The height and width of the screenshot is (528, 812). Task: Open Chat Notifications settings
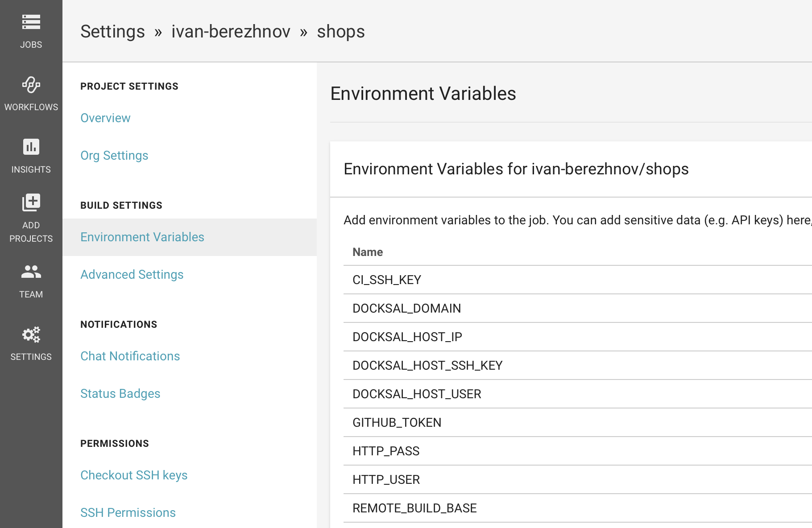tap(130, 356)
